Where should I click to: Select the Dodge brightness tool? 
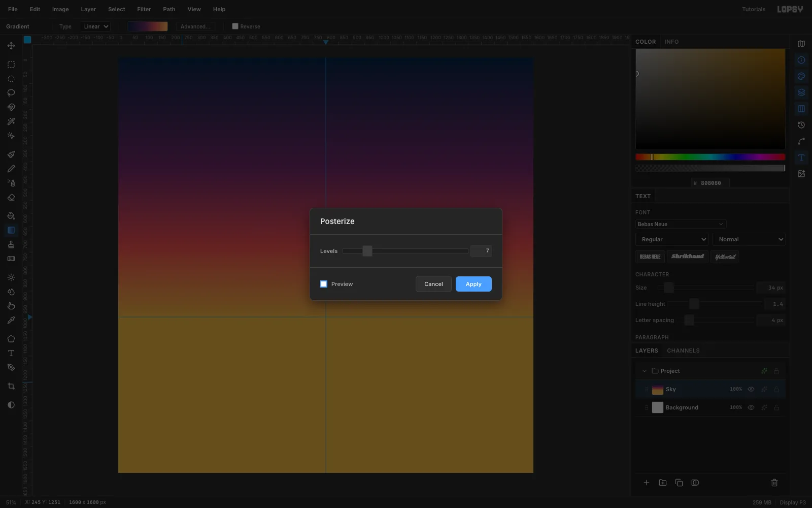coord(11,277)
